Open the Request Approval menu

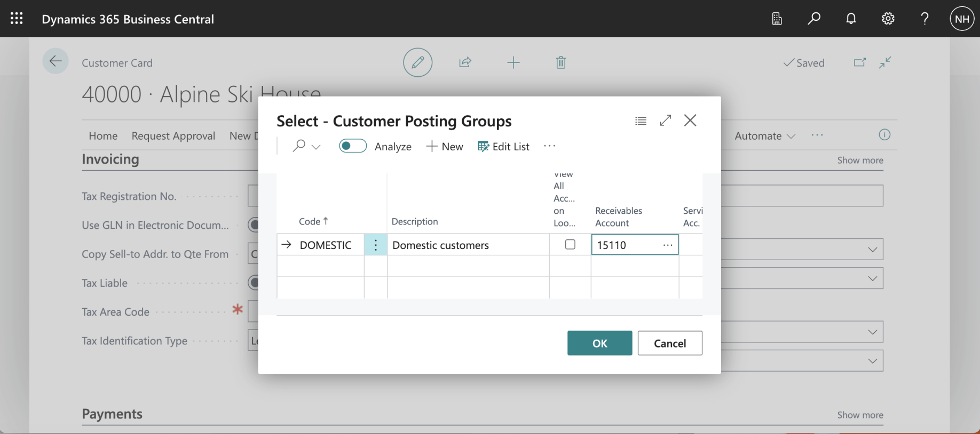coord(173,136)
